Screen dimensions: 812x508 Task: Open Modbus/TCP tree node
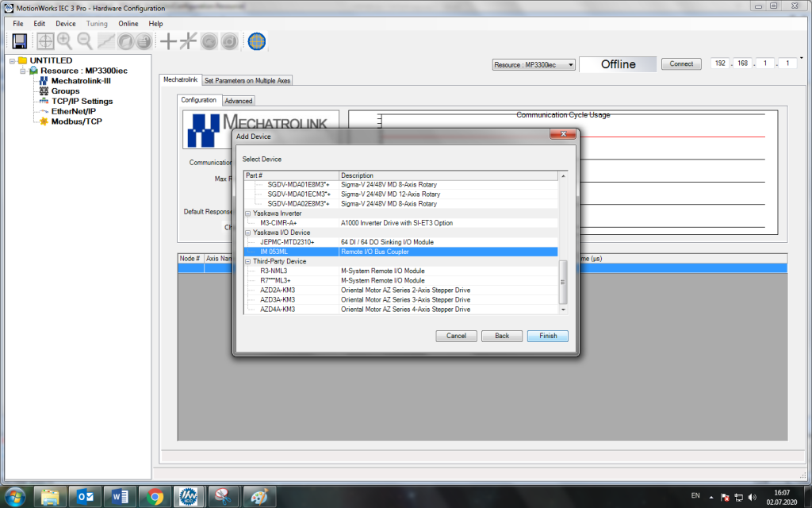(76, 121)
